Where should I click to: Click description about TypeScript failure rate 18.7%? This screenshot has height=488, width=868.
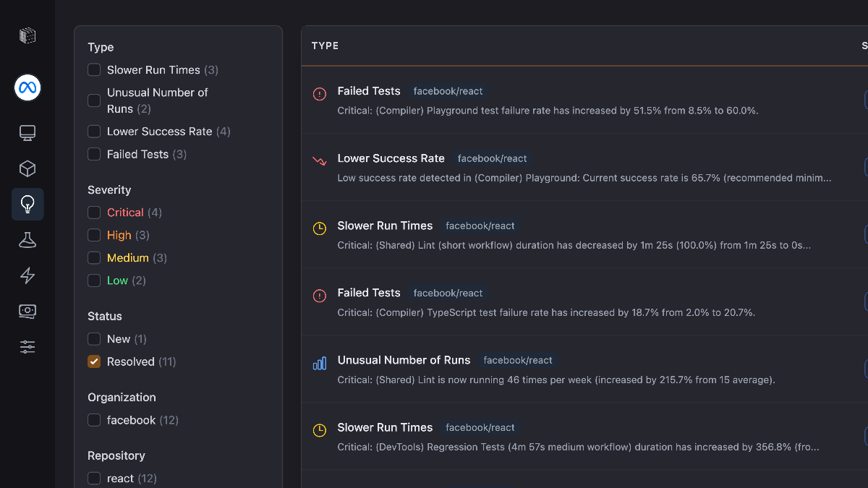click(546, 312)
